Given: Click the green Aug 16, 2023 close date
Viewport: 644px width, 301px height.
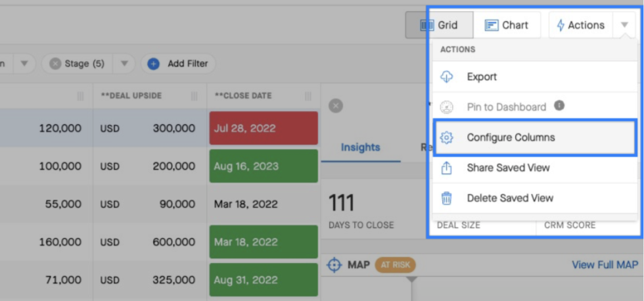Looking at the screenshot, I should (x=264, y=166).
